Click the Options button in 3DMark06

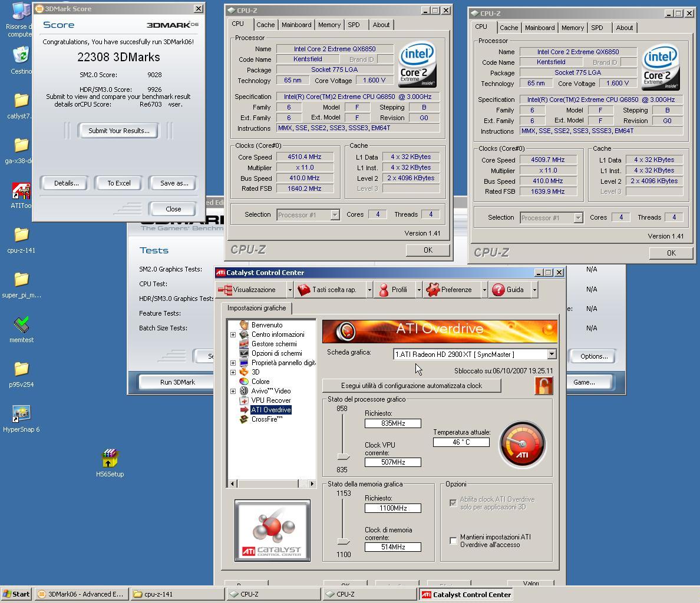tap(594, 356)
